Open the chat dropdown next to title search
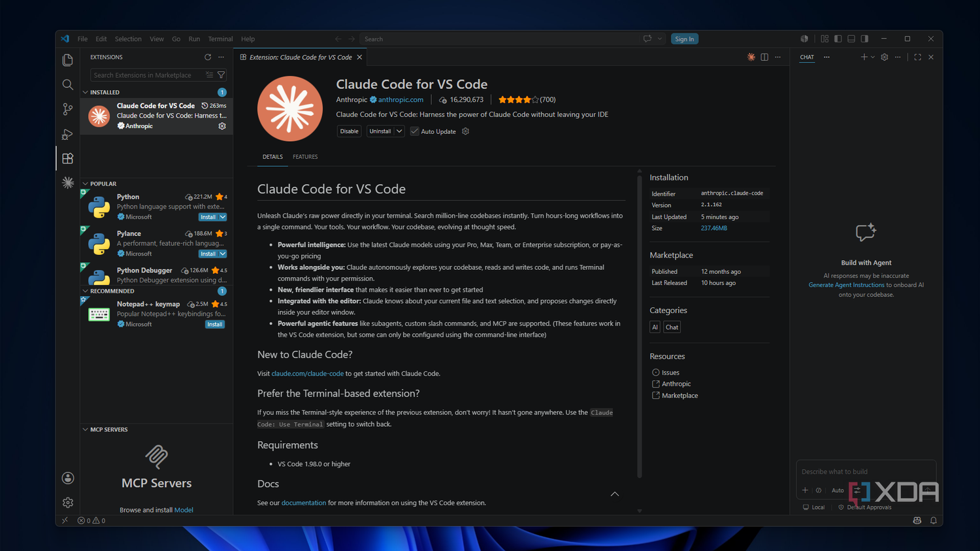Viewport: 980px width, 551px height. pyautogui.click(x=660, y=39)
